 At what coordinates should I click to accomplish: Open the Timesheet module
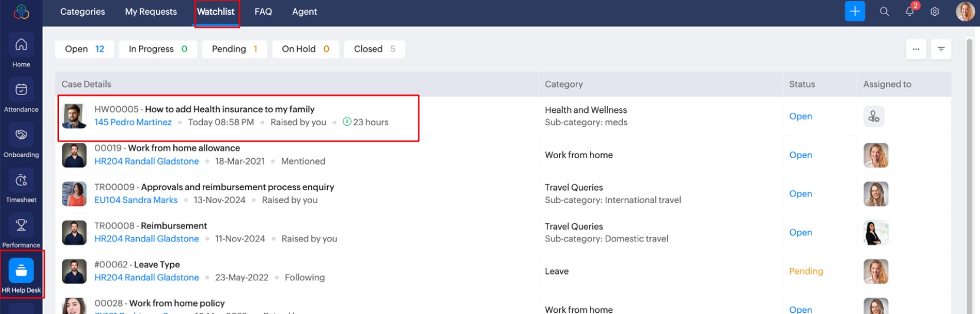click(21, 187)
